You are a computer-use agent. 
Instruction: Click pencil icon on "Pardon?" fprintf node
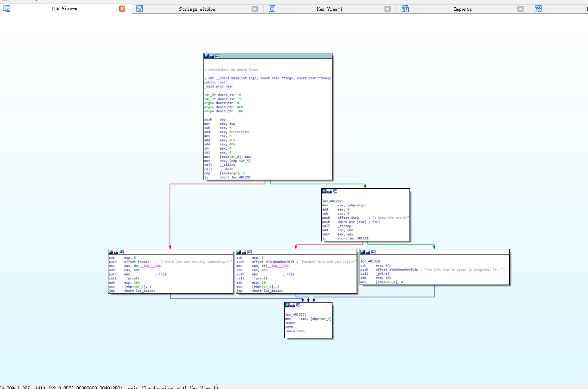tap(244, 252)
